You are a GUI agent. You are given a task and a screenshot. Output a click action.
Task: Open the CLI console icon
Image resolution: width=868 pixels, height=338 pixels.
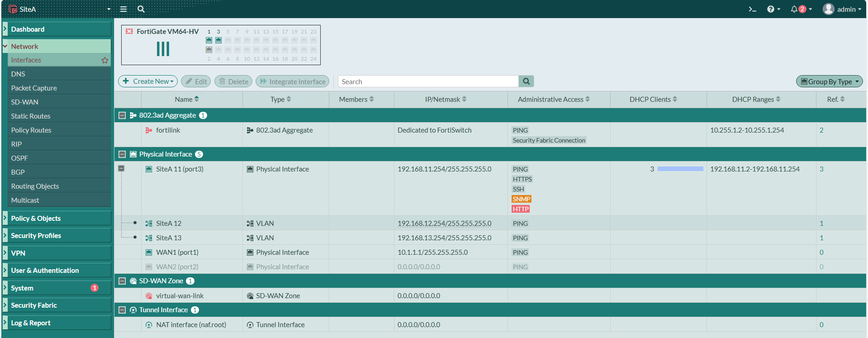point(752,9)
